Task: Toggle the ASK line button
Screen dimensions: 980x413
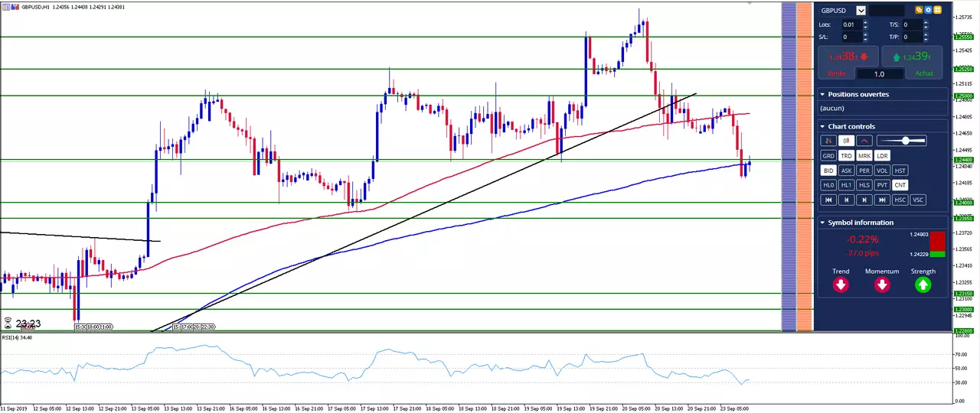Action: (846, 171)
